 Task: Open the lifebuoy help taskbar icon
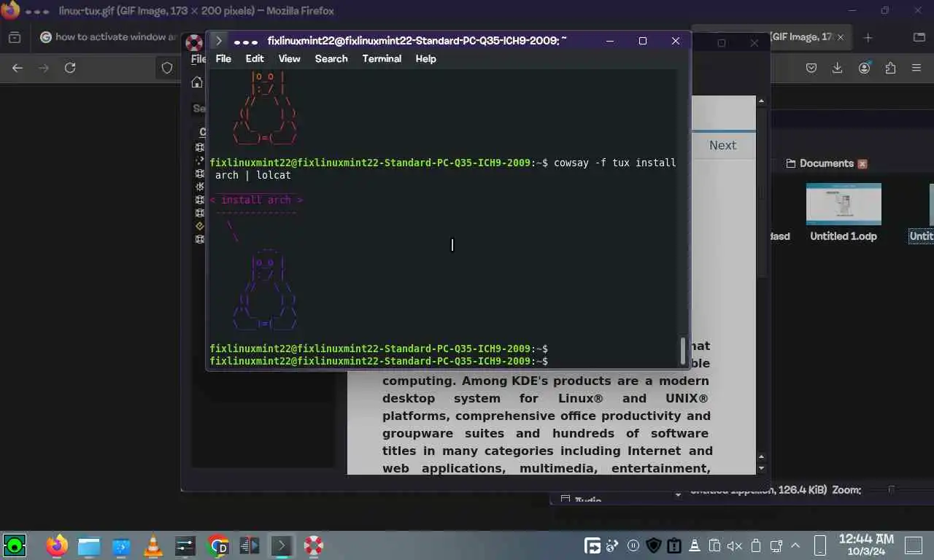coord(314,545)
